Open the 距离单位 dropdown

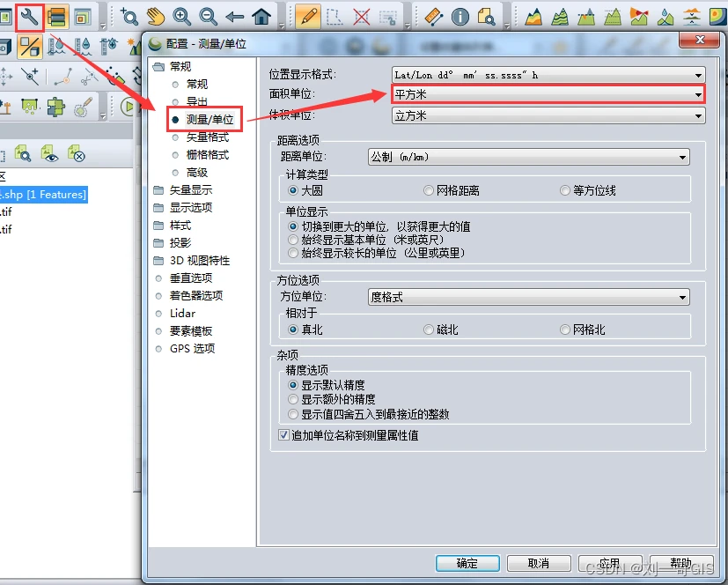point(529,157)
